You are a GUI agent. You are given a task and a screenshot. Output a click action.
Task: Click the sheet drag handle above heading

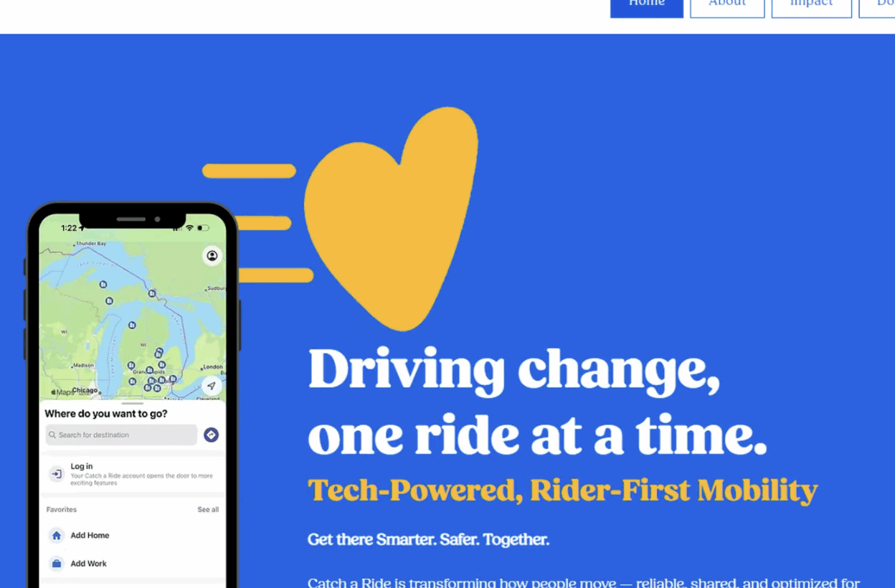coord(133,404)
